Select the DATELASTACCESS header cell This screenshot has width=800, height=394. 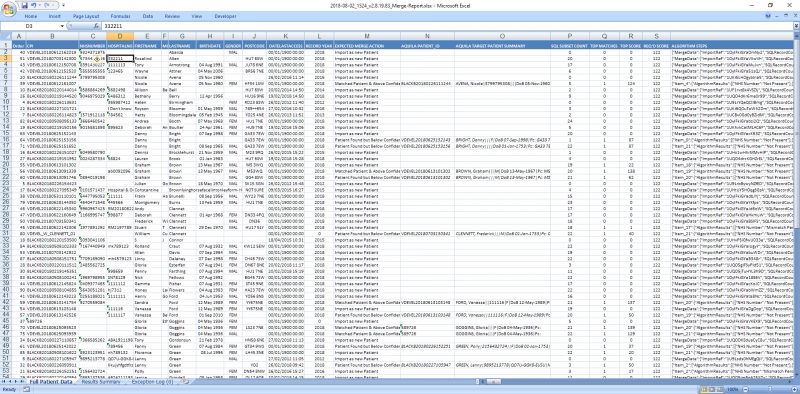point(285,45)
